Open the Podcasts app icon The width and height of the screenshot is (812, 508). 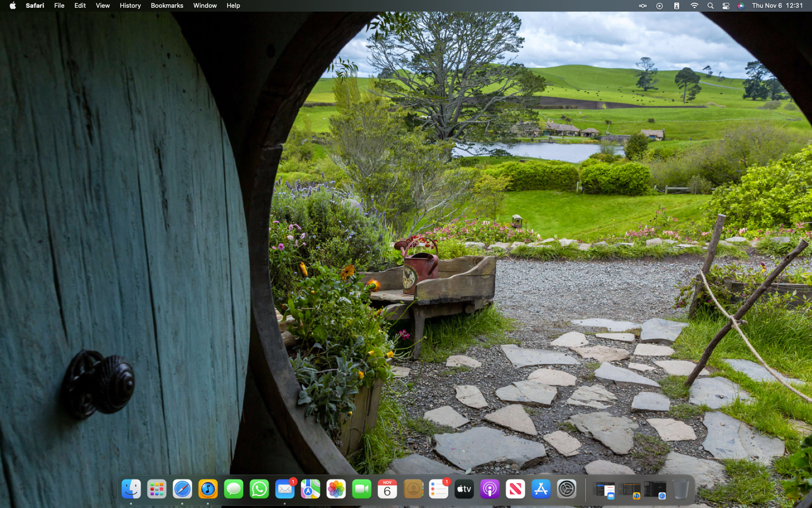(490, 489)
